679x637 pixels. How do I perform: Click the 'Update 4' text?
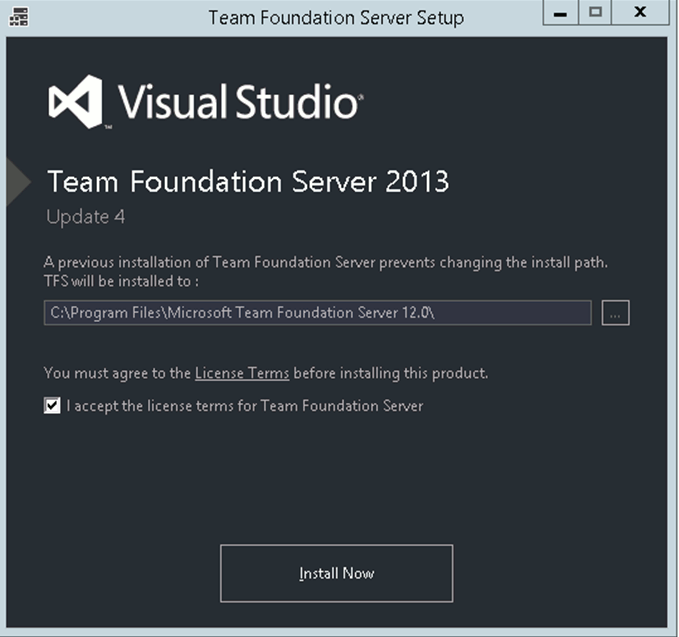(x=86, y=217)
